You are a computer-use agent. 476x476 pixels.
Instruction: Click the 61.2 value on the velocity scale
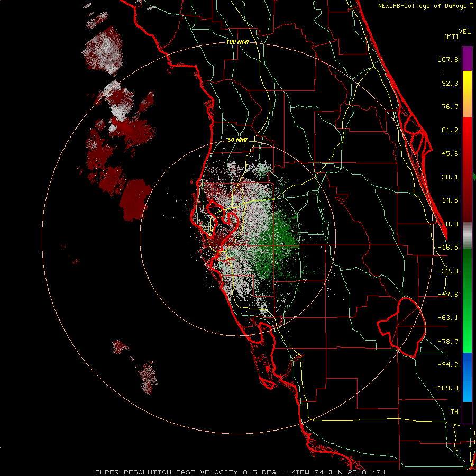pos(450,130)
